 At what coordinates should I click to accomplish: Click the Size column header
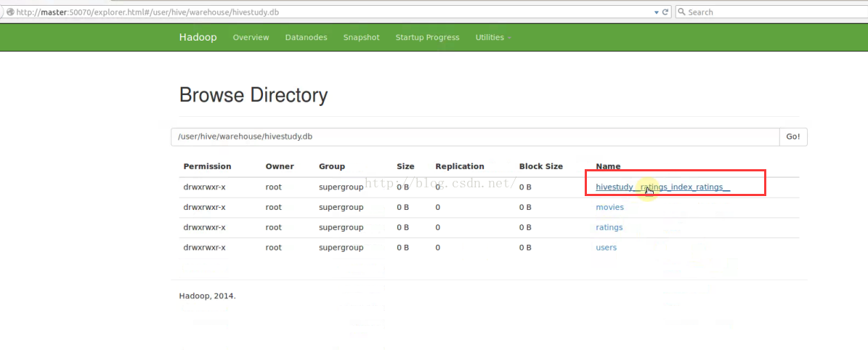click(x=405, y=166)
